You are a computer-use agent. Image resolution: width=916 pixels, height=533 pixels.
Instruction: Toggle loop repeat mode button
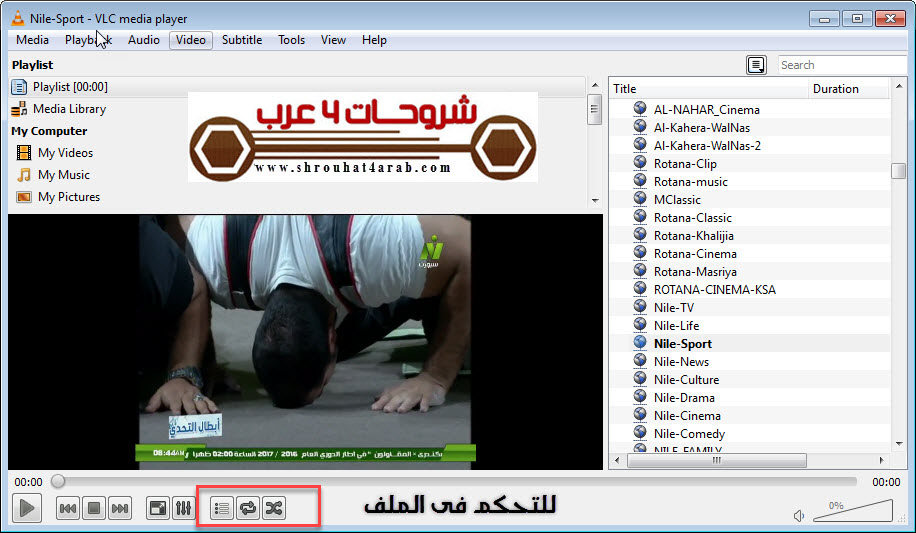pyautogui.click(x=248, y=508)
